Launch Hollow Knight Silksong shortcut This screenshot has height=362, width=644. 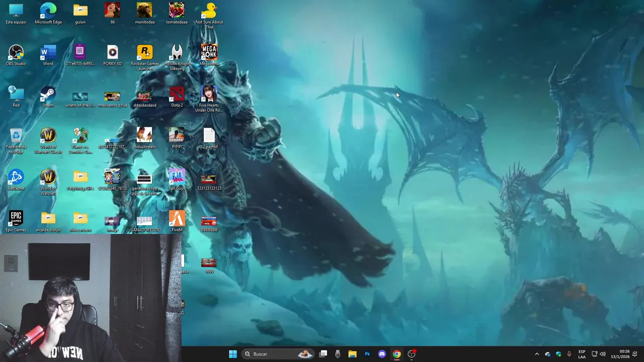[x=177, y=57]
